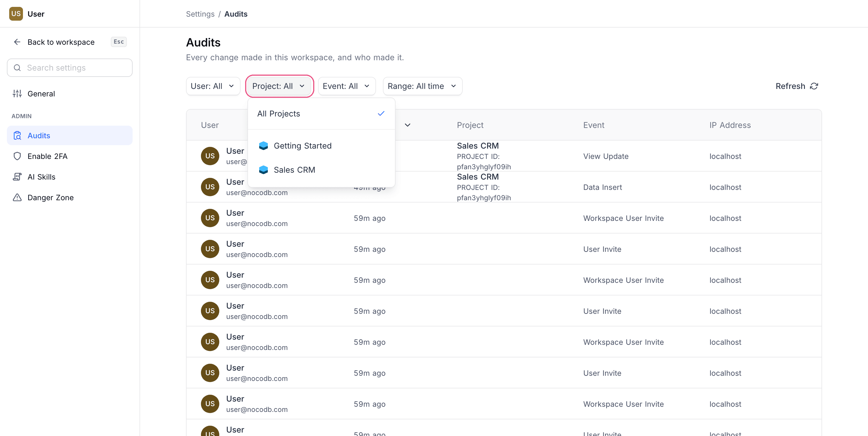Select All Projects option
Screen dimensions: 868x436
(321, 114)
